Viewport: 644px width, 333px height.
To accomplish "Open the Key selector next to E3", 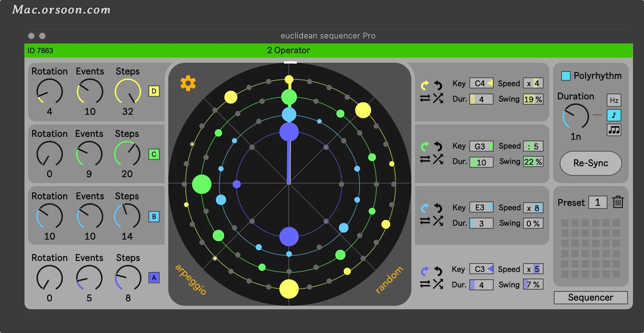I will coord(491,207).
